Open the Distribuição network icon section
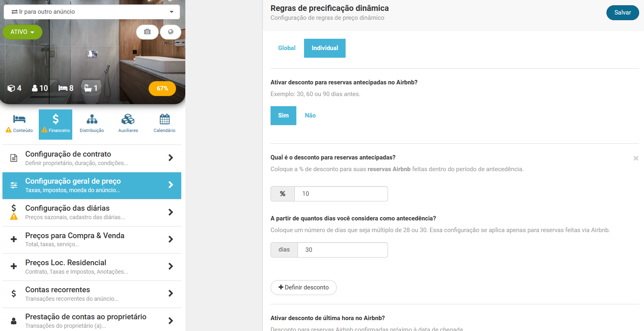Screen dimensions: 644x331 (x=92, y=124)
